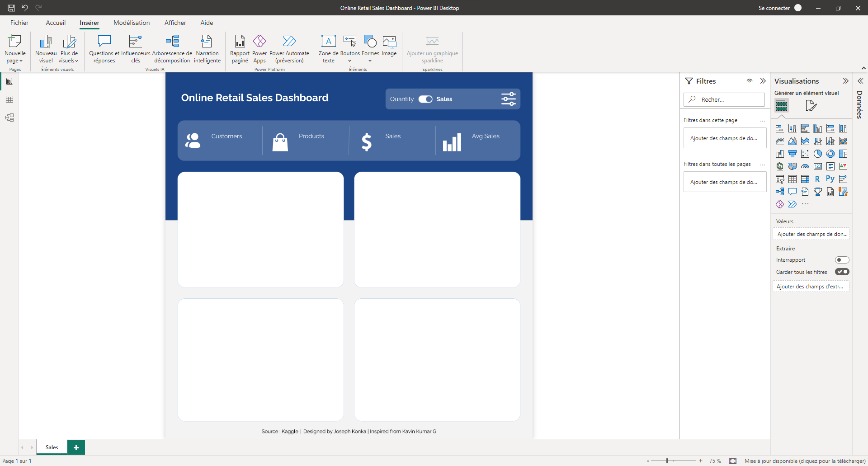This screenshot has width=868, height=466.
Task: Select the card (123) visual
Action: [x=817, y=167]
